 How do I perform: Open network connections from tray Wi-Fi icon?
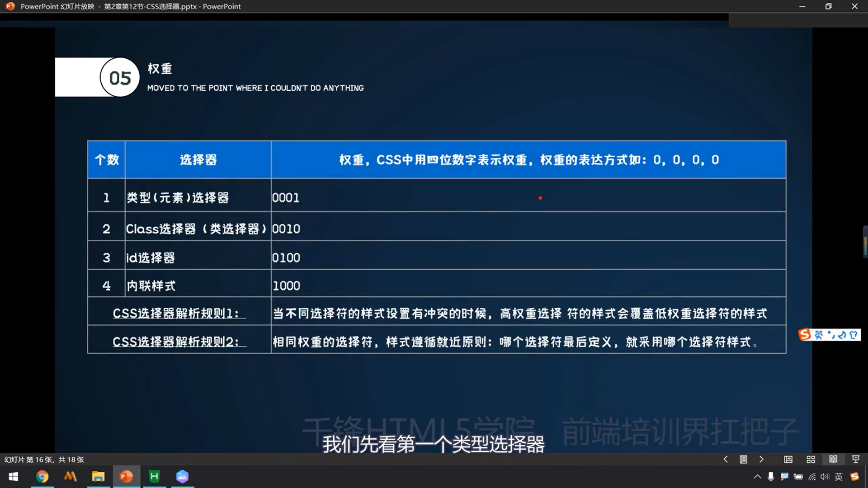(x=812, y=477)
